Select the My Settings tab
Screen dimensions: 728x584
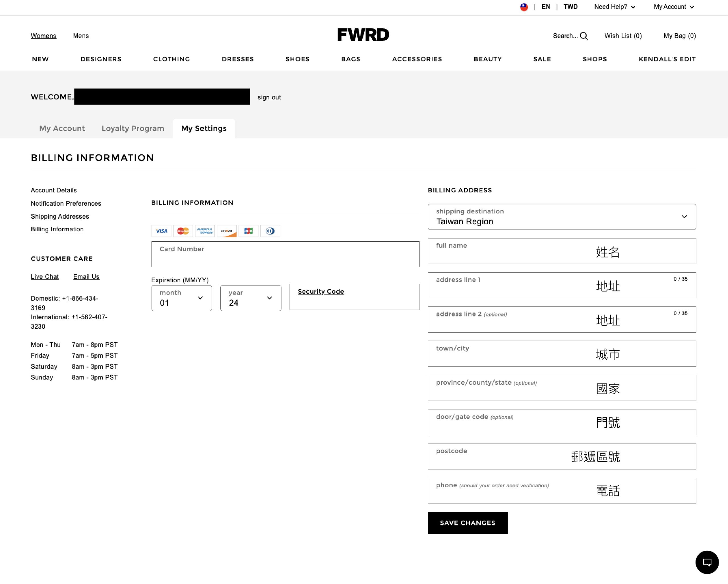tap(204, 128)
